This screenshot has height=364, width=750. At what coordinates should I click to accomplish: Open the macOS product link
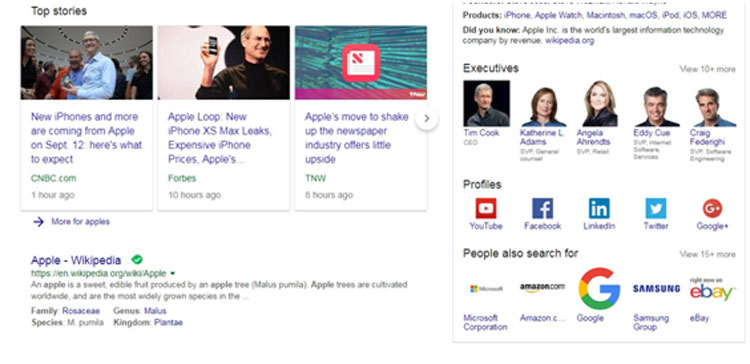[643, 15]
